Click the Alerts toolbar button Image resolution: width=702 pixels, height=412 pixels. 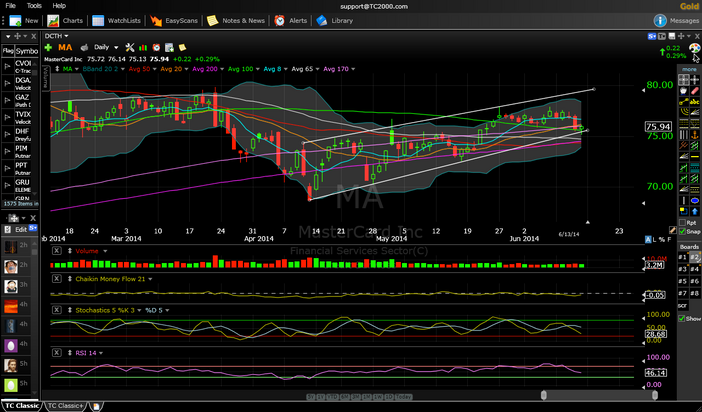[291, 21]
